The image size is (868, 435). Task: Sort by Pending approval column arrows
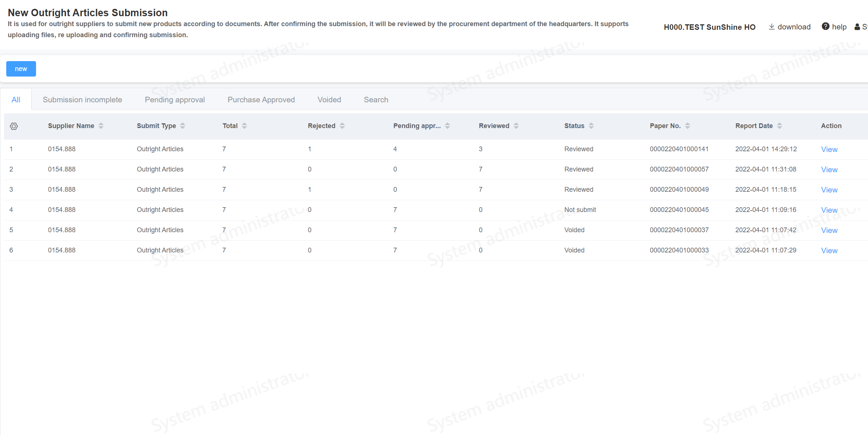tap(447, 126)
